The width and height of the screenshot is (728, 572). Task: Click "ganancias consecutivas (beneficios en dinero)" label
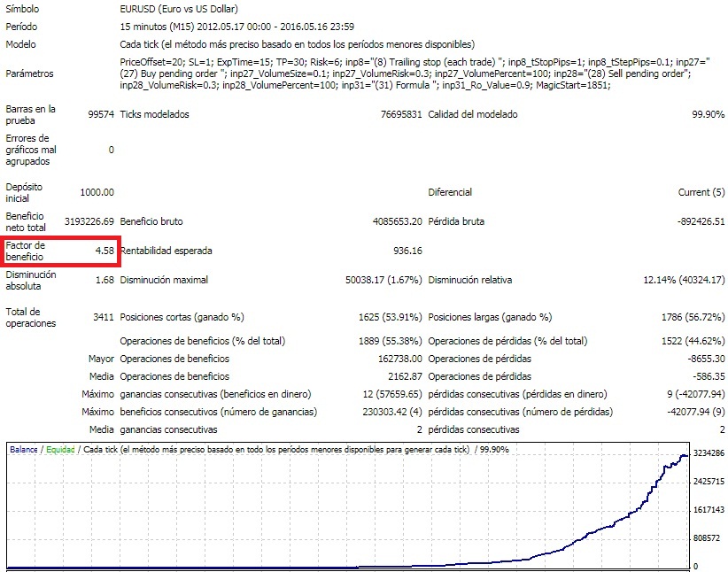coord(215,394)
